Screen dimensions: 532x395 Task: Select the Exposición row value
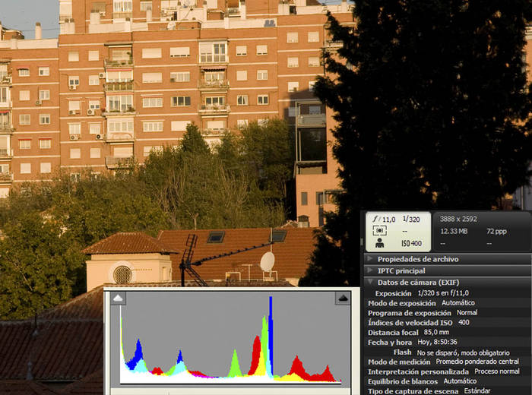[443, 293]
